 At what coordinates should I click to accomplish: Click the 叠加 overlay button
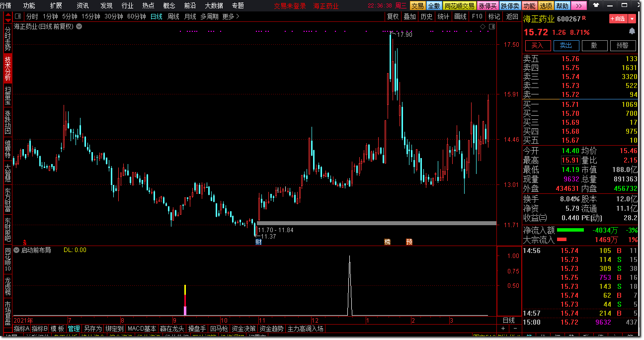tap(409, 16)
